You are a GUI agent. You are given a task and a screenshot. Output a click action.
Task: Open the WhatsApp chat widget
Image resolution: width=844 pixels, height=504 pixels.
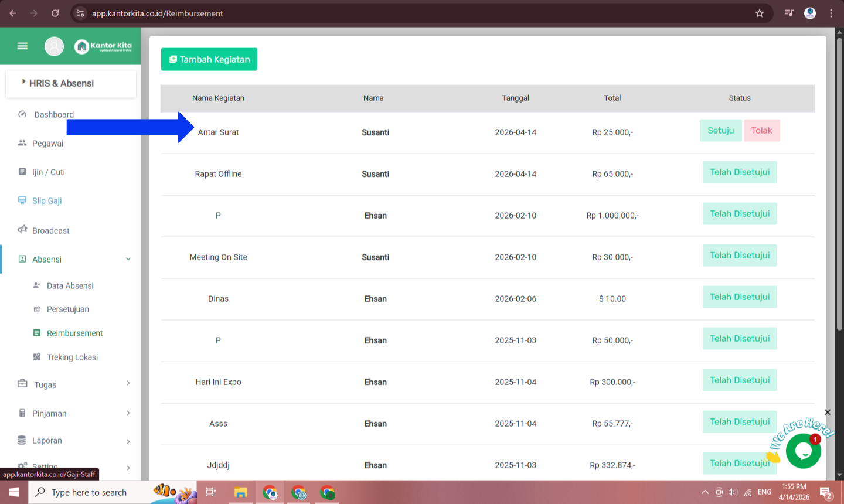pyautogui.click(x=803, y=451)
